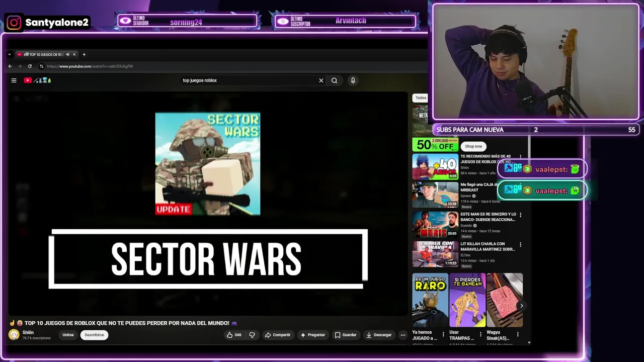This screenshot has height=362, width=644.
Task: Click the youtube.com address bar
Action: (x=90, y=66)
